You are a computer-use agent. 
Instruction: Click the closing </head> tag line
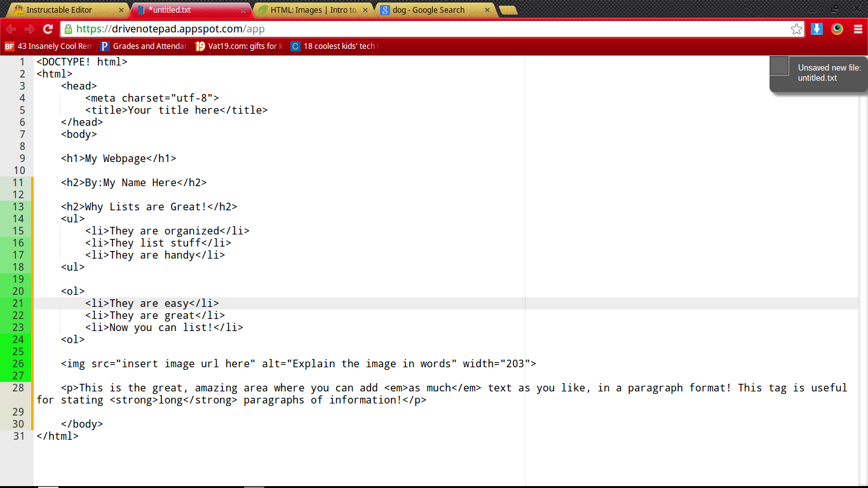[x=82, y=123]
